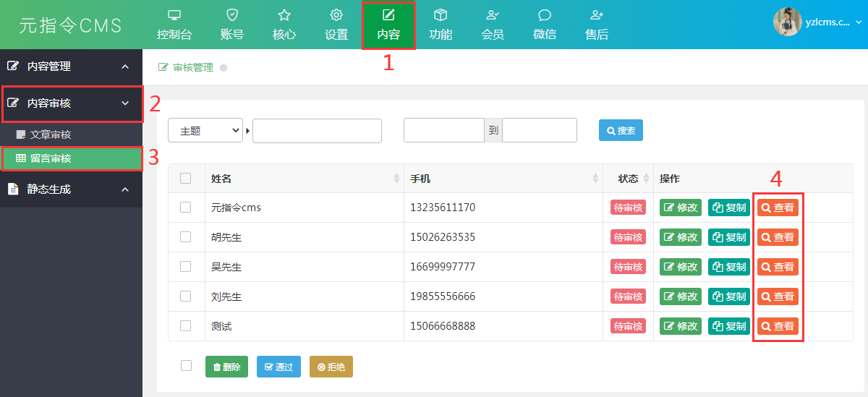Image resolution: width=868 pixels, height=397 pixels.
Task: Sort by the 姓名 column arrows
Action: coord(396,179)
